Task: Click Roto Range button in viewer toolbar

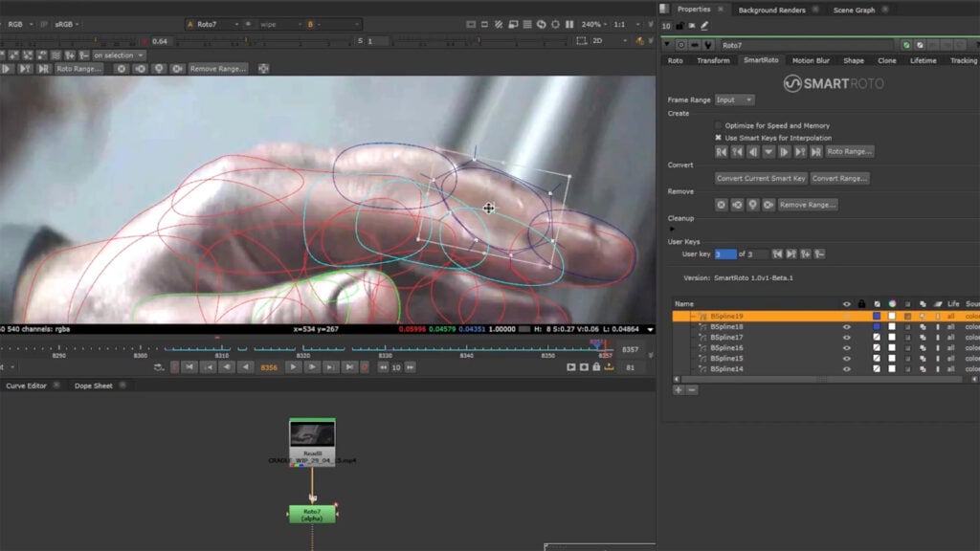Action: (x=78, y=69)
